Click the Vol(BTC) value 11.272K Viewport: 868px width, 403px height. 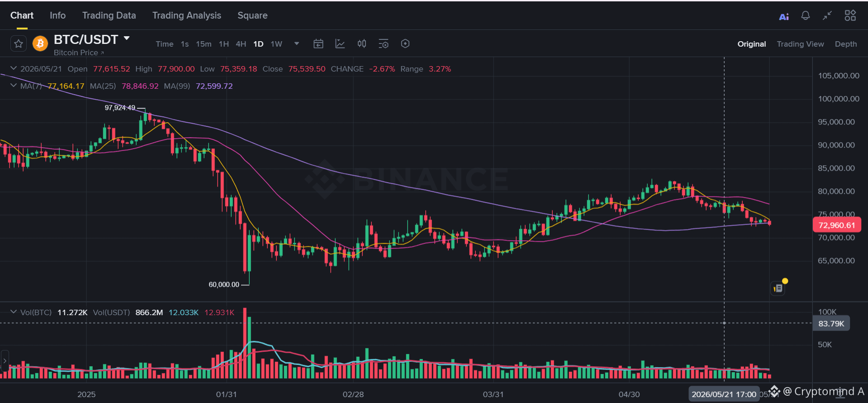[x=72, y=312]
